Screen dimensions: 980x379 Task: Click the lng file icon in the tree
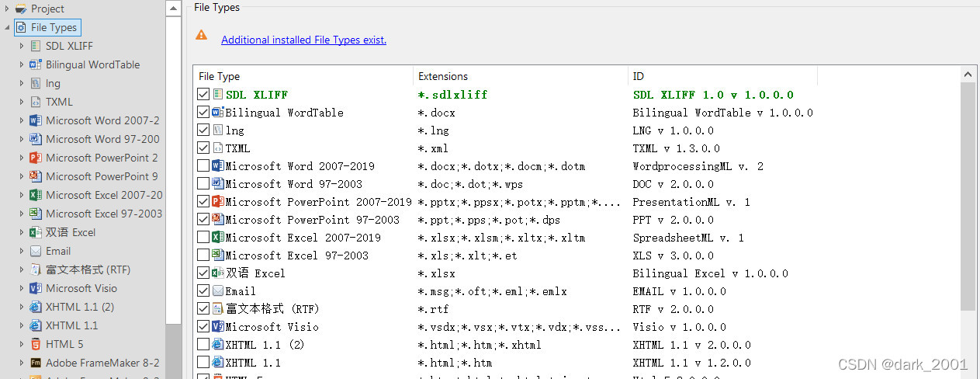35,83
